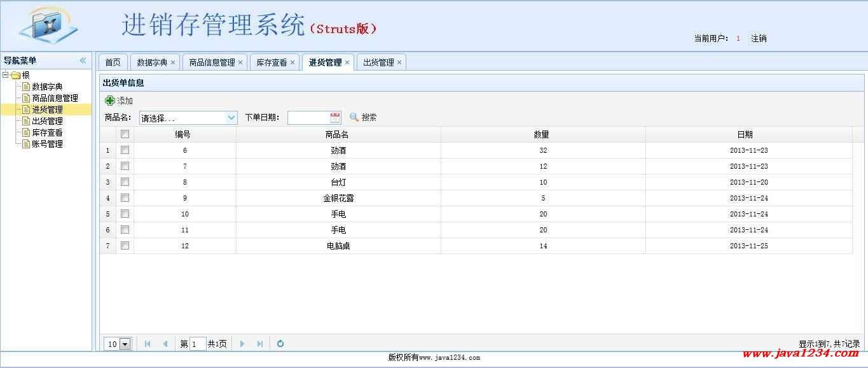The width and height of the screenshot is (868, 368).
Task: Switch to the 库存查看 tab
Action: point(272,62)
